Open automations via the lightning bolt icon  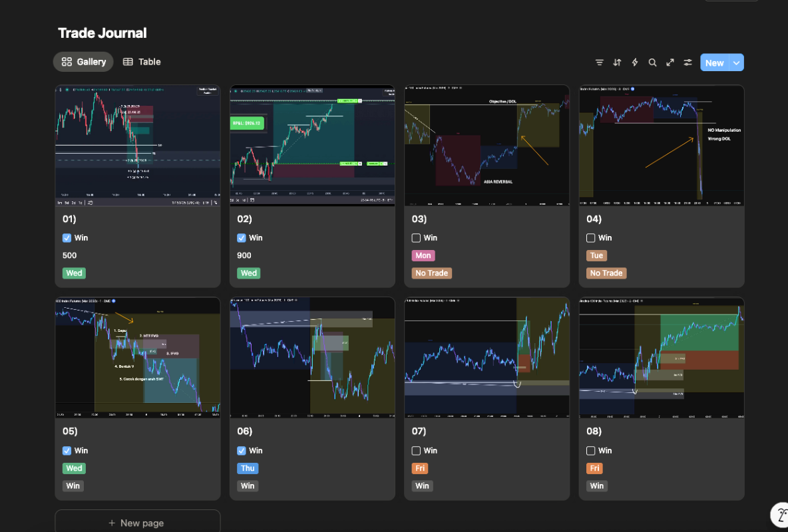635,63
